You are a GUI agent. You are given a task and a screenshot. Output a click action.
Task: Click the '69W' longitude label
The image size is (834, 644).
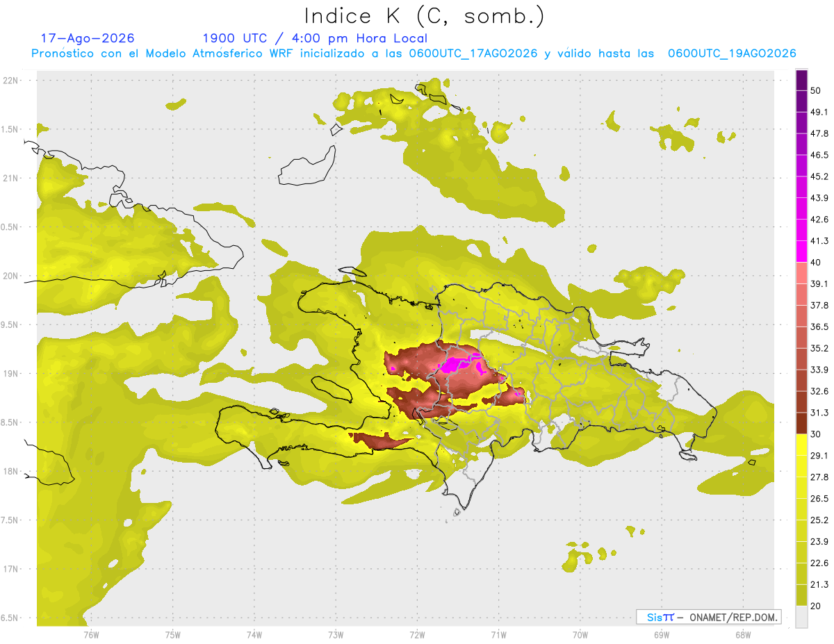click(x=662, y=634)
